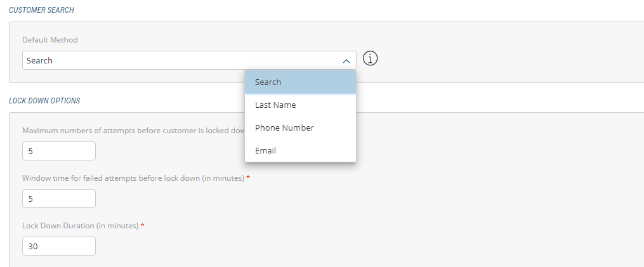Image resolution: width=644 pixels, height=267 pixels.
Task: Focus the maximum attempts input field
Action: click(58, 151)
